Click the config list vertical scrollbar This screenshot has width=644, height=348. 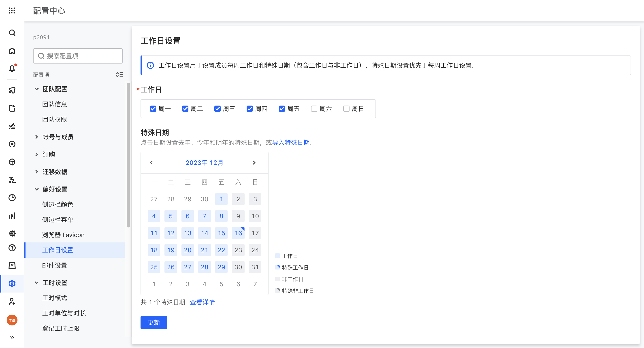(128, 155)
